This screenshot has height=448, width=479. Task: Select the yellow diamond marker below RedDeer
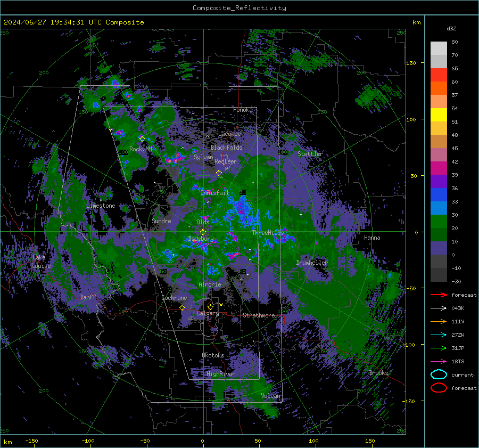pos(219,173)
